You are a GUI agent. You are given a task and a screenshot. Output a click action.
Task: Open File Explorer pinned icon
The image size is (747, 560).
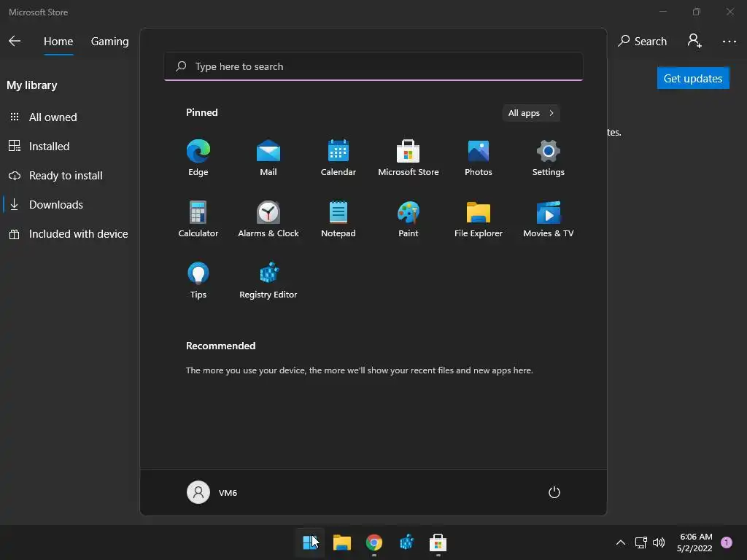click(x=479, y=219)
